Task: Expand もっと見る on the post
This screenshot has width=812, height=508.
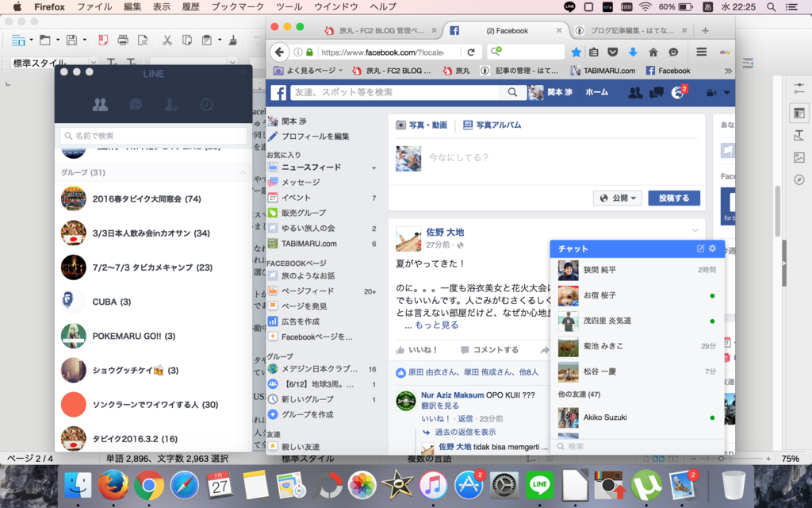Action: pyautogui.click(x=437, y=325)
